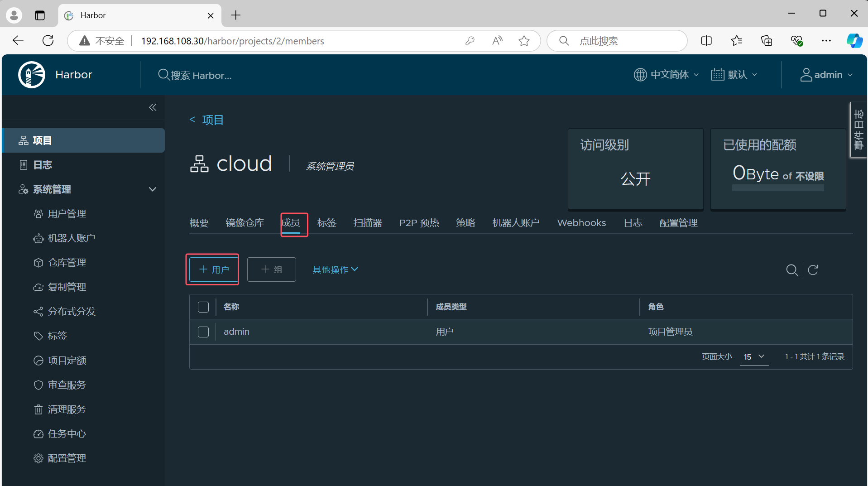
Task: Reload the page in browser
Action: (x=48, y=41)
